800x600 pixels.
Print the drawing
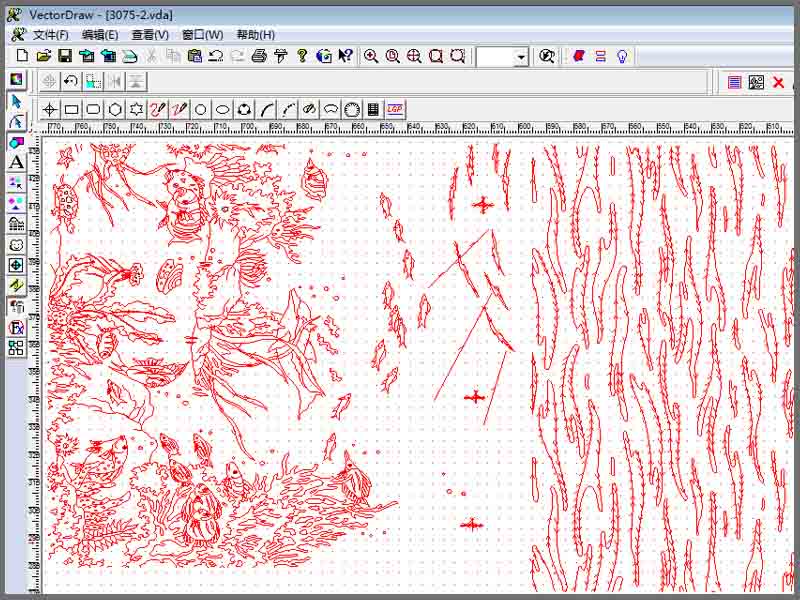tap(259, 56)
